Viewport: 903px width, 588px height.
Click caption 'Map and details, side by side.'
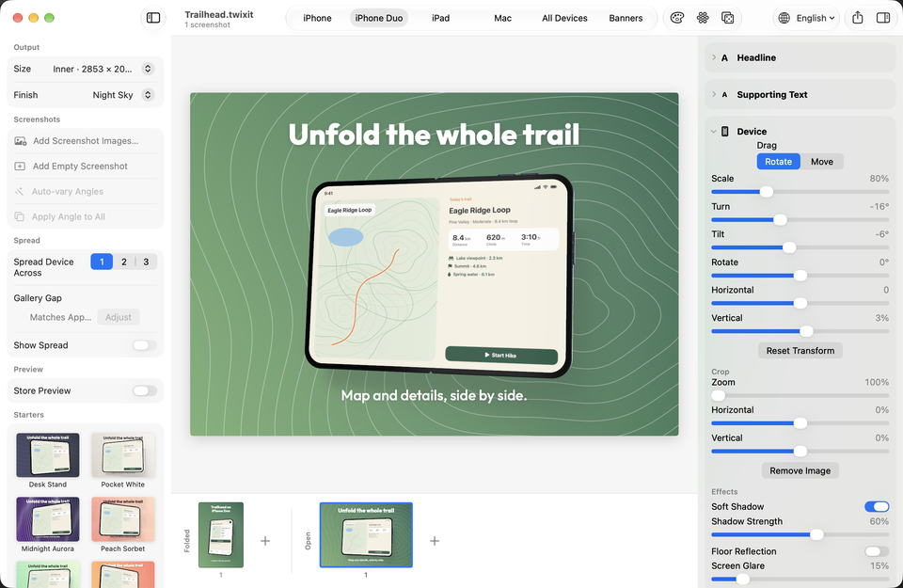point(434,396)
